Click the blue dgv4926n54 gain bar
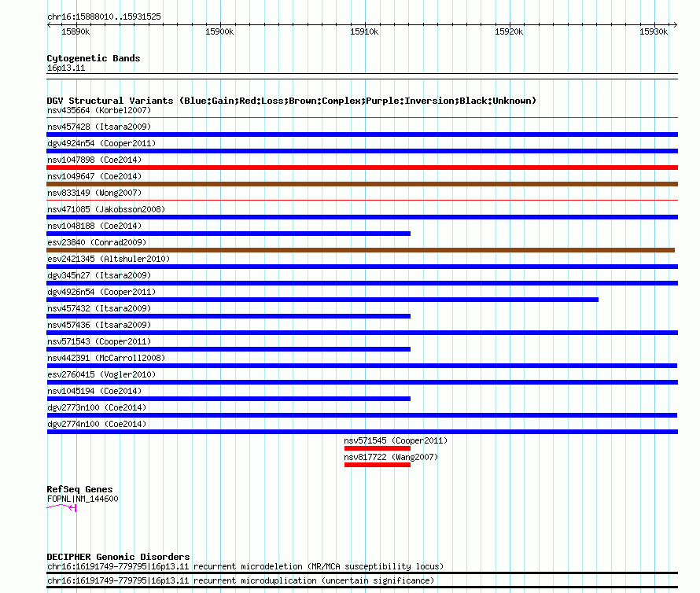 point(322,300)
